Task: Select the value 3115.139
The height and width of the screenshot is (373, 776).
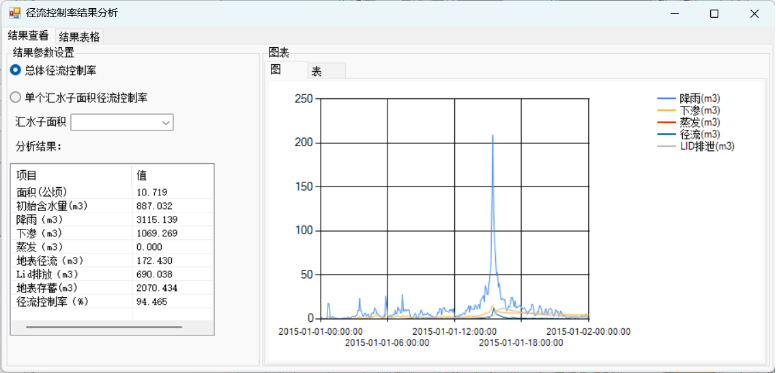Action: point(156,220)
